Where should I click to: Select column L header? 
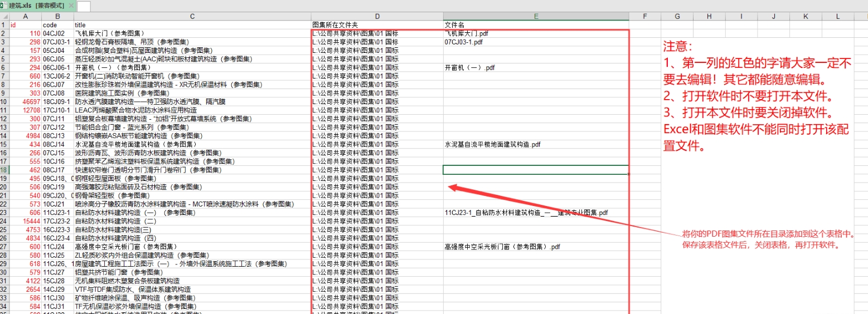coord(838,17)
